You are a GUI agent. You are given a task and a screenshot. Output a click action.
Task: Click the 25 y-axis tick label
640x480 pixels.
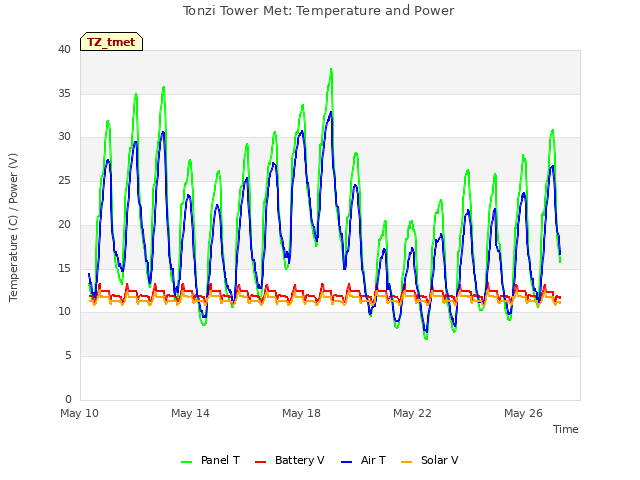[x=64, y=181]
